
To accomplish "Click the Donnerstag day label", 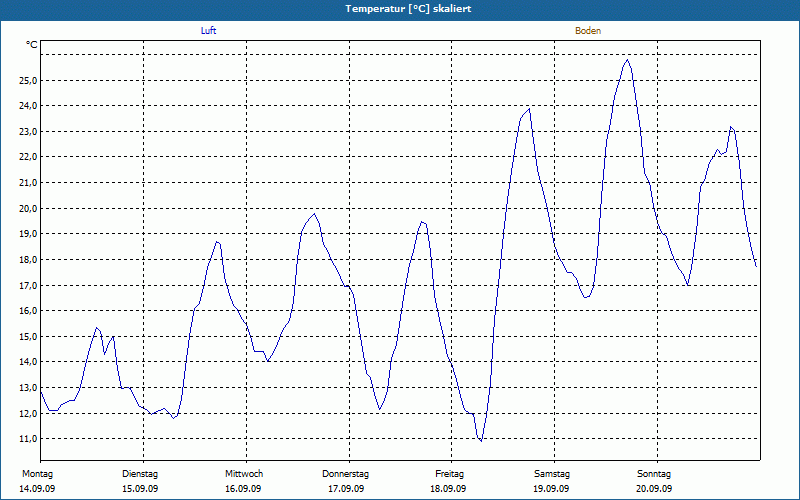I will [x=345, y=474].
